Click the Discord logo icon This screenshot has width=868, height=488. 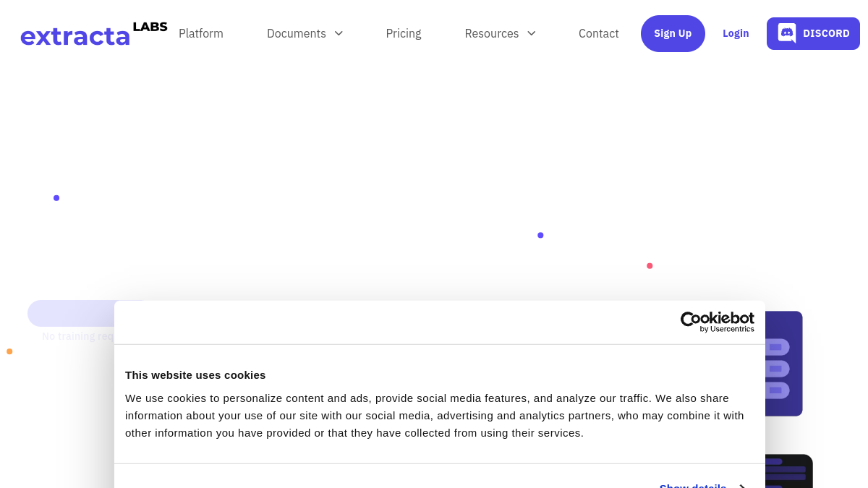787,33
